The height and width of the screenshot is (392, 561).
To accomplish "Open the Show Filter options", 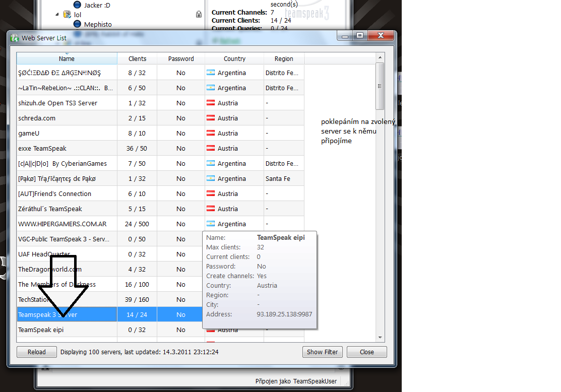I will point(323,352).
